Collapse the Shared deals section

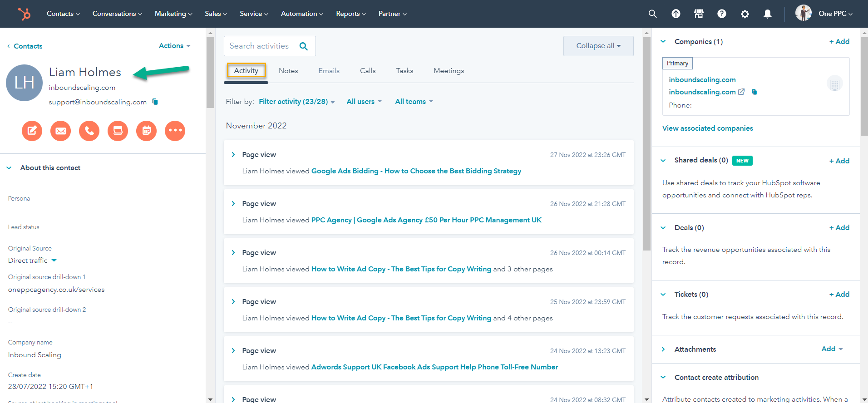663,161
